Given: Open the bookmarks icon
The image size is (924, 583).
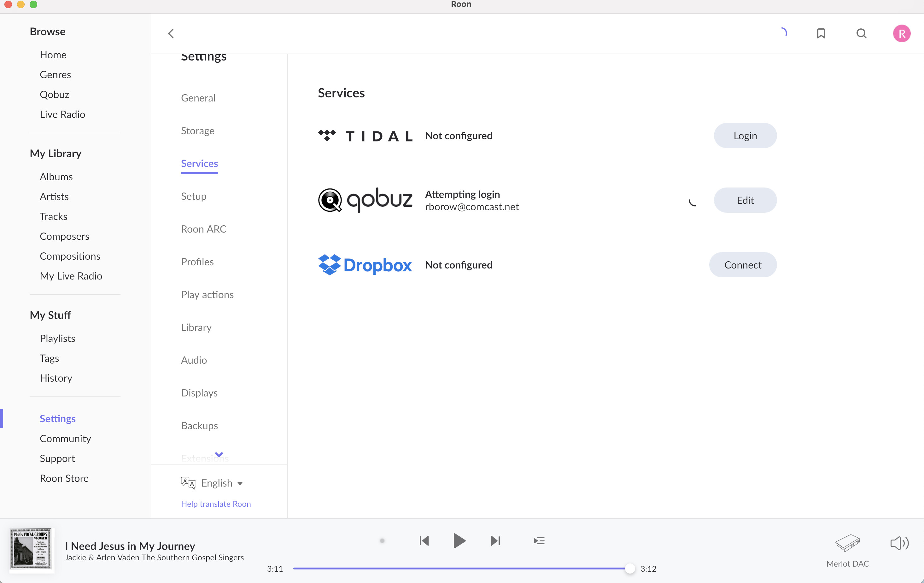Looking at the screenshot, I should 821,34.
